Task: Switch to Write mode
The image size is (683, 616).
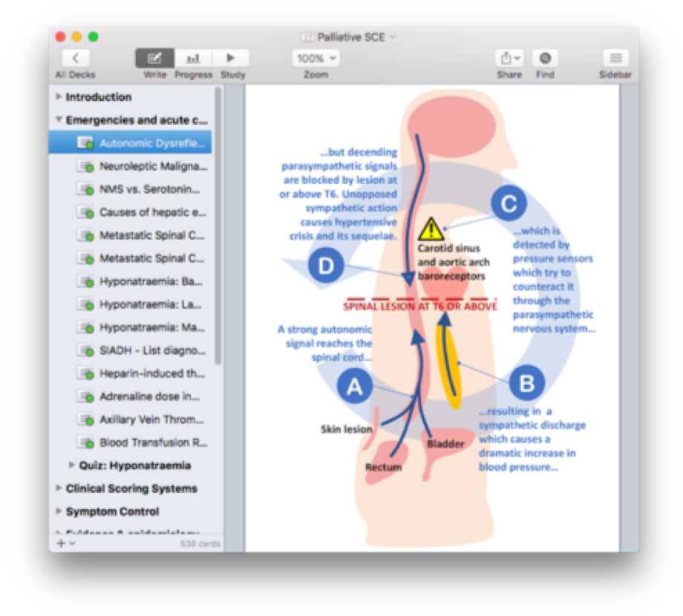Action: click(154, 59)
